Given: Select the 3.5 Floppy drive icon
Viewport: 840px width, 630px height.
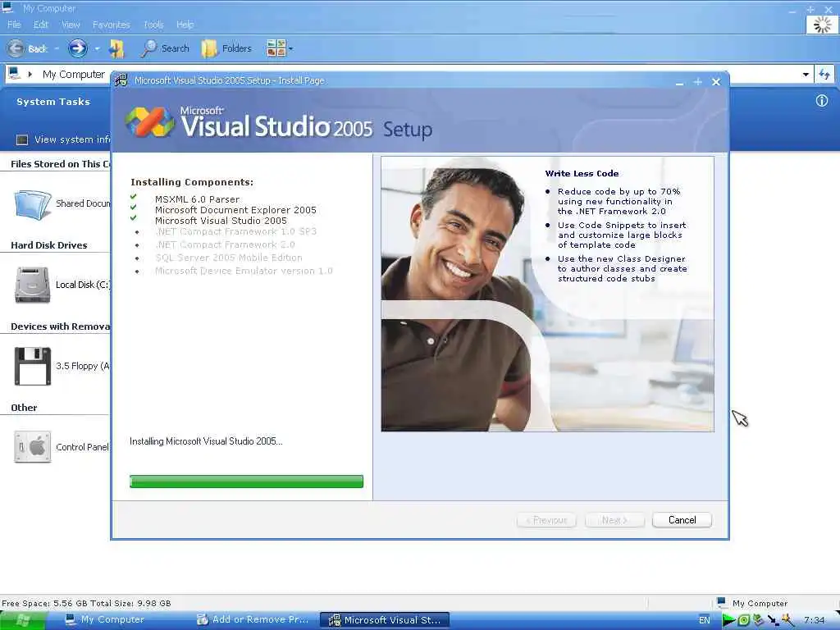Looking at the screenshot, I should (x=33, y=367).
